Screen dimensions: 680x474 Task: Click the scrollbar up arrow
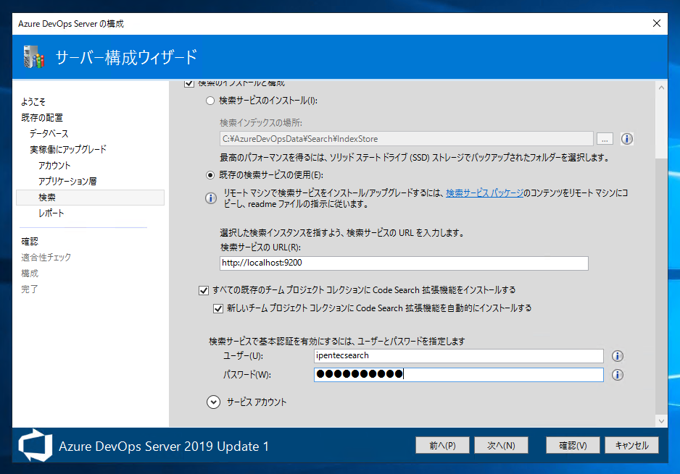661,88
